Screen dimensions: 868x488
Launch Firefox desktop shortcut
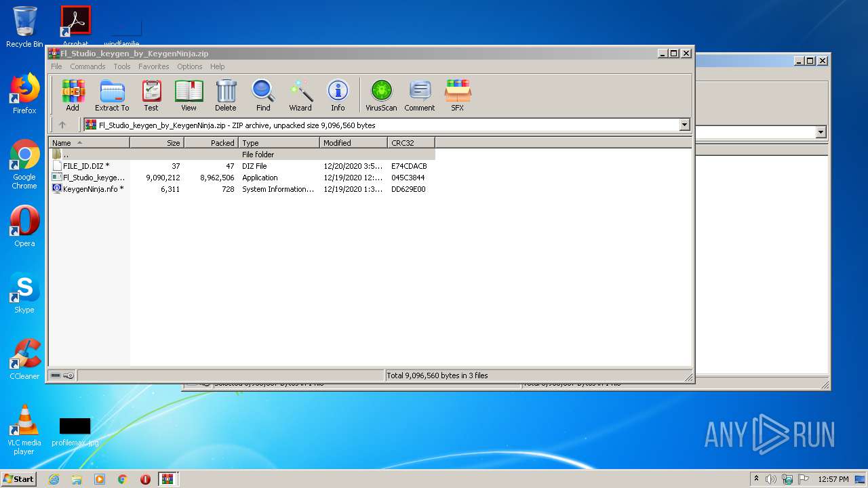[x=24, y=94]
